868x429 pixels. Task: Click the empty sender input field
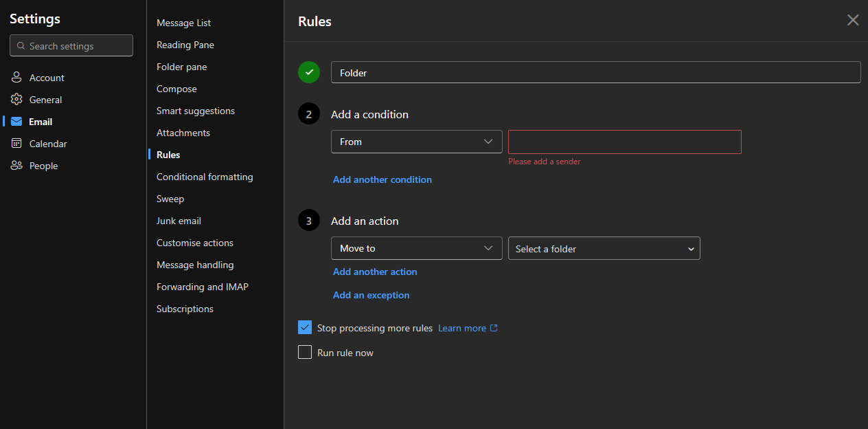pyautogui.click(x=625, y=142)
